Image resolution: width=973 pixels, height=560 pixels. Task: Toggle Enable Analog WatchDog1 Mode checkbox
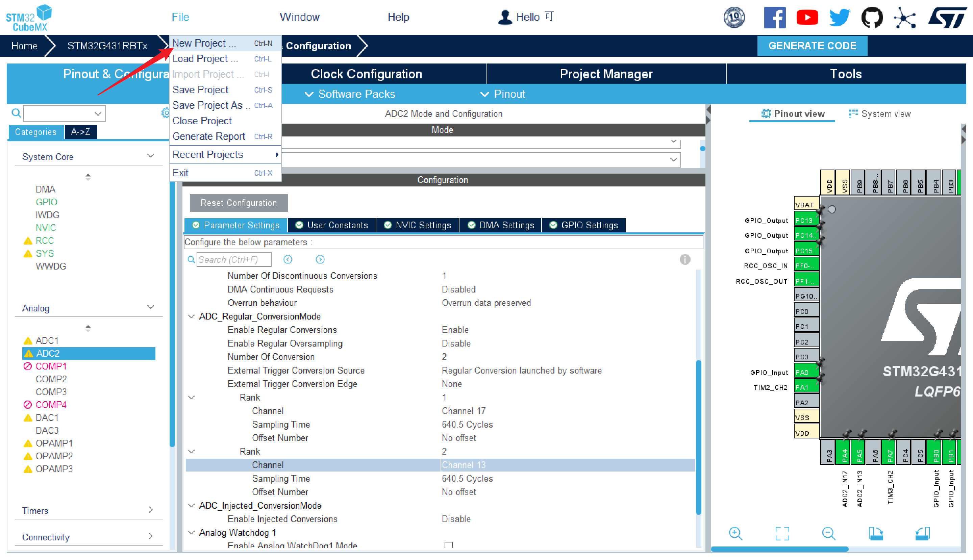(x=448, y=544)
